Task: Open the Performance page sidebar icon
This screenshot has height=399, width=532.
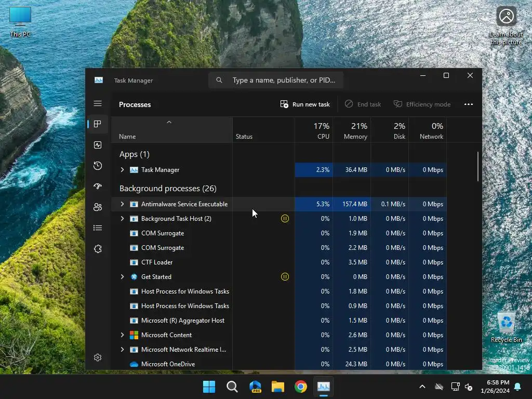Action: click(98, 145)
